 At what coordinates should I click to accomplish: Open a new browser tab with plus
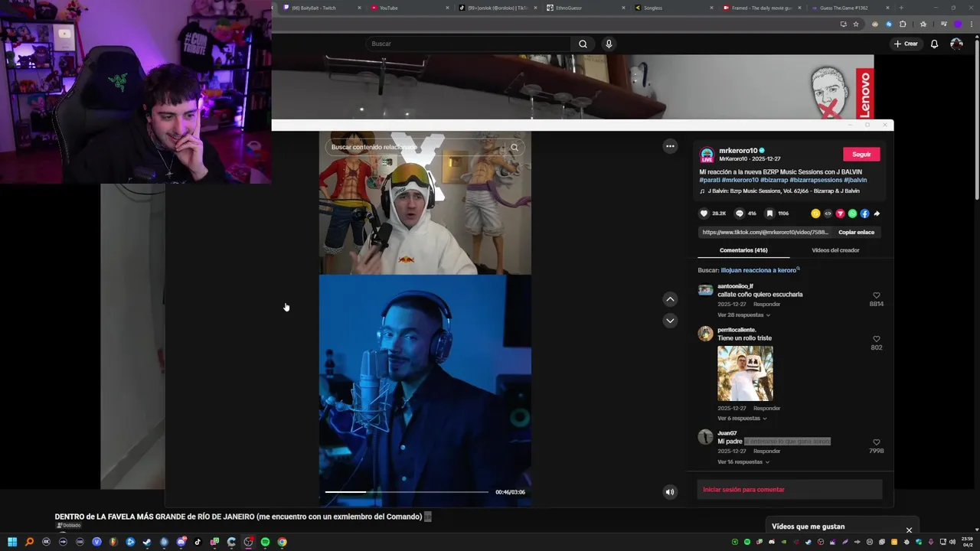900,8
